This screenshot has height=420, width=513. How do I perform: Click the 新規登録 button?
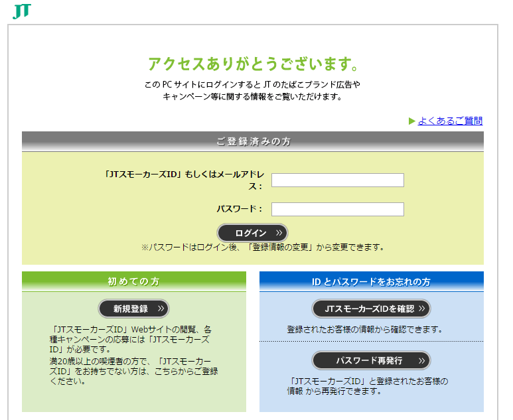coord(133,309)
